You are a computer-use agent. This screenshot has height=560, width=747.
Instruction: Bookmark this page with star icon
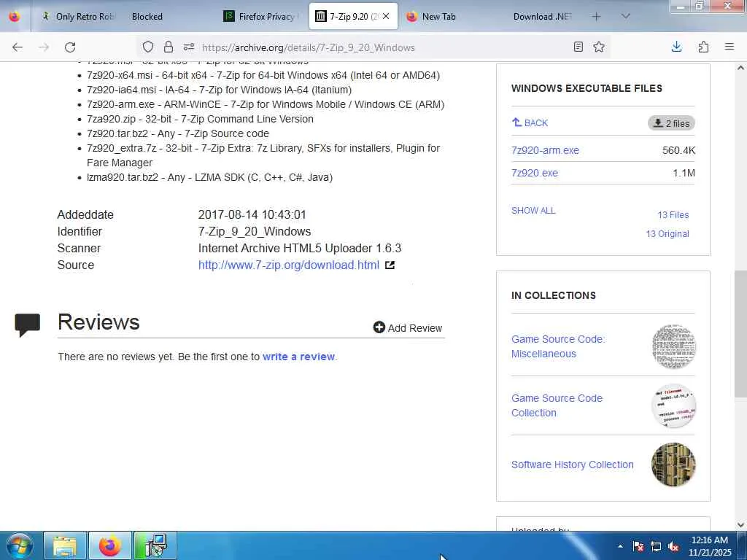click(x=599, y=47)
